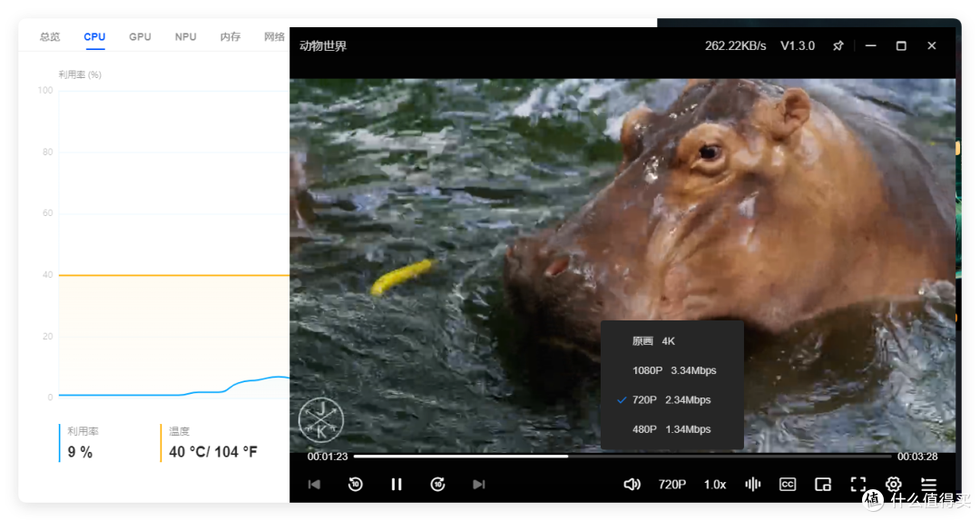Select 原画 4K quality
The image size is (980, 521).
671,341
